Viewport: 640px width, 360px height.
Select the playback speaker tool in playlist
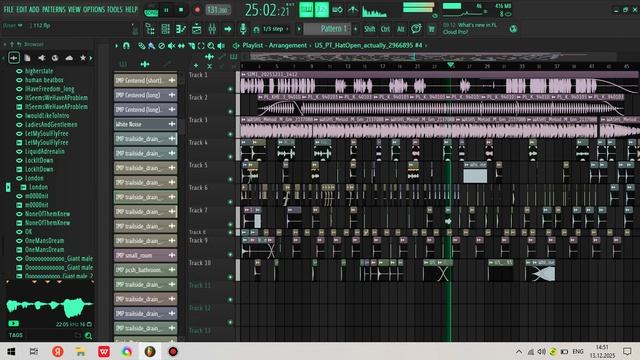tap(221, 46)
